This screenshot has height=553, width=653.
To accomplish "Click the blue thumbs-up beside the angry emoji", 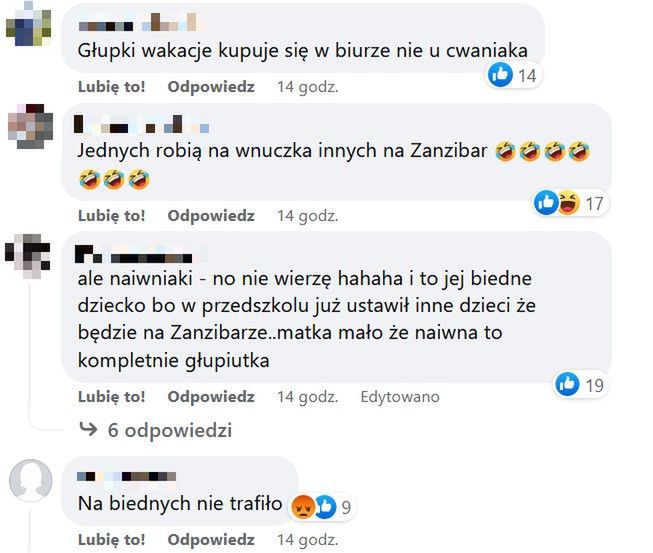I will pos(325,507).
